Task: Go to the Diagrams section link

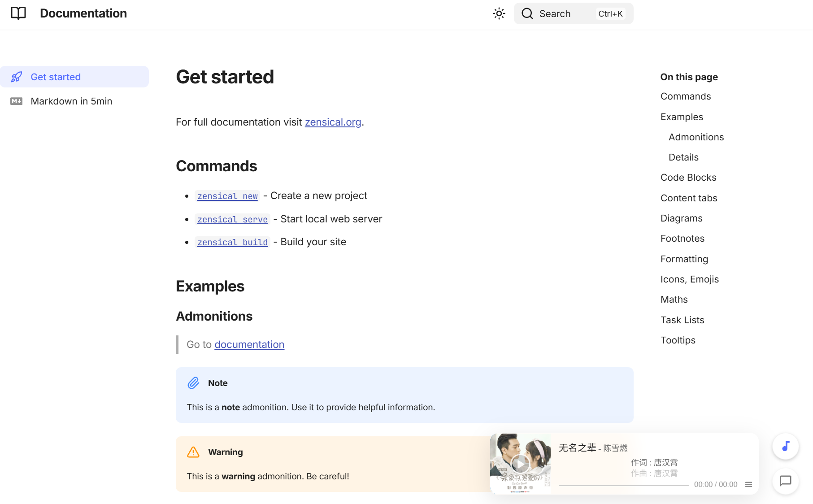Action: tap(681, 218)
